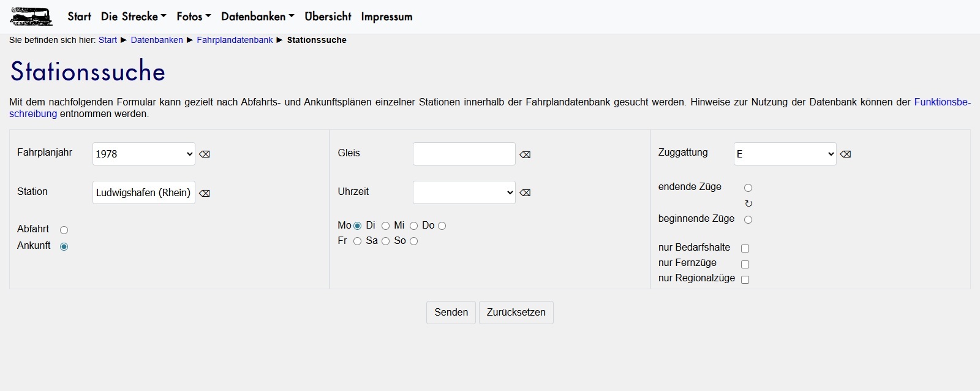980x391 pixels.
Task: Click the steam locomotive logo
Action: (x=31, y=17)
